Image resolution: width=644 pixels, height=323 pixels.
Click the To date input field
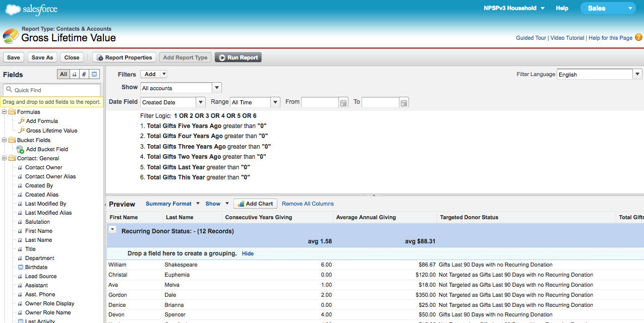point(380,102)
